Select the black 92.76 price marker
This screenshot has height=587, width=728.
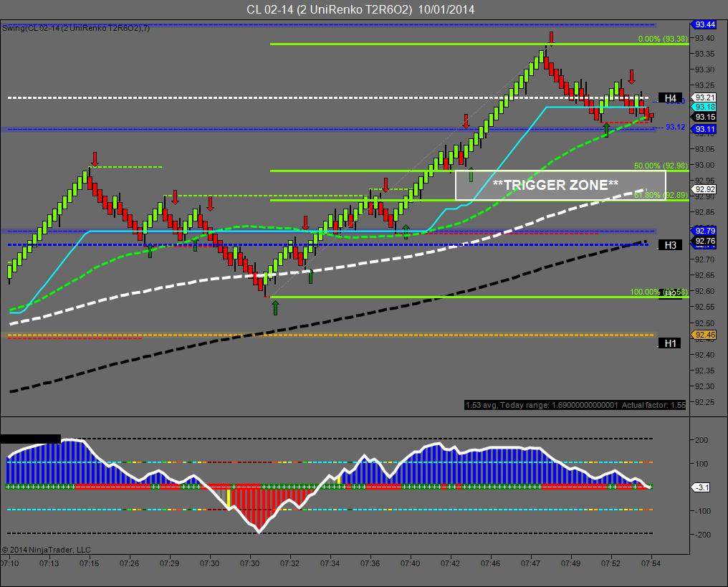704,241
